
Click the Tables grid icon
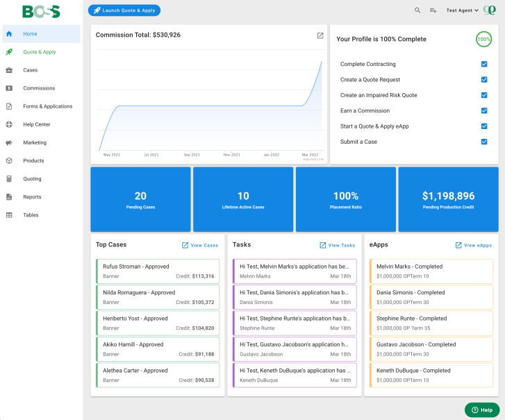click(x=9, y=215)
